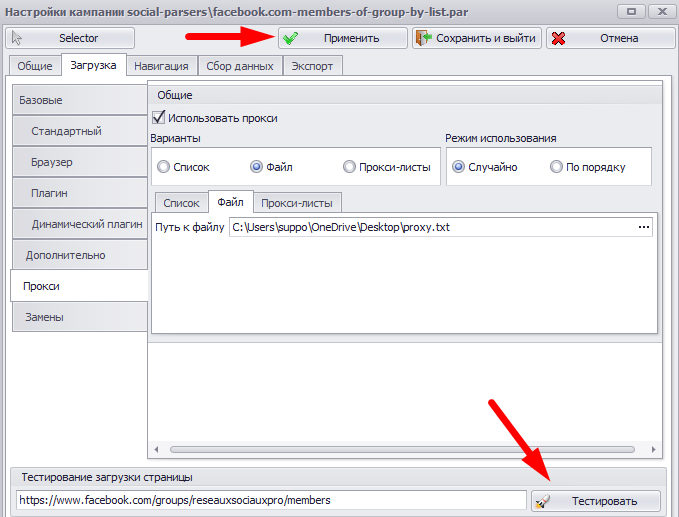Screen dimensions: 679x517
Task: Cancel with the Отмена button
Action: point(611,38)
